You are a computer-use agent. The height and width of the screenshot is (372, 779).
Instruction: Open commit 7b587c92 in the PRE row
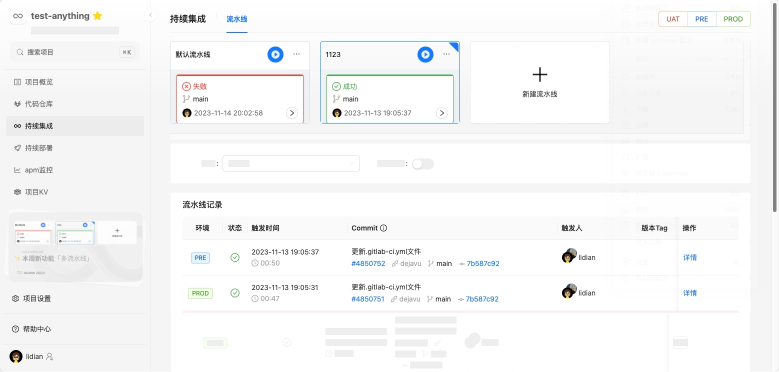click(x=483, y=264)
